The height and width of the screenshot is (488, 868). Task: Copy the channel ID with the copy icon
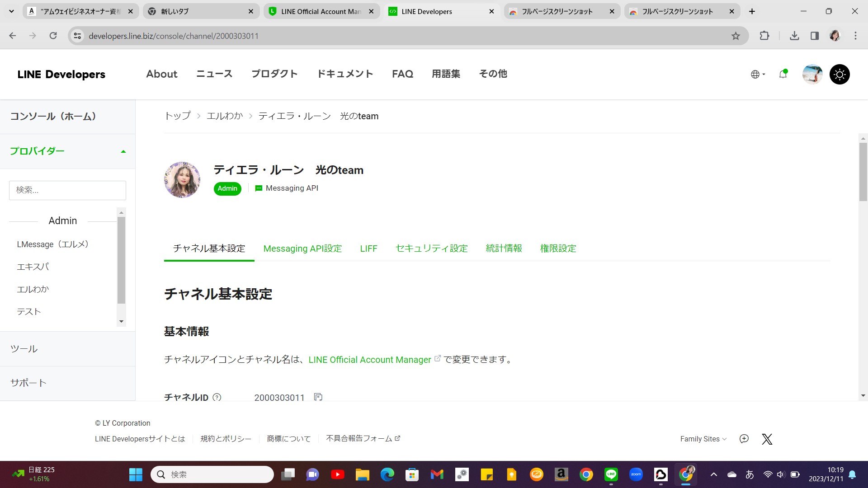[x=318, y=397]
